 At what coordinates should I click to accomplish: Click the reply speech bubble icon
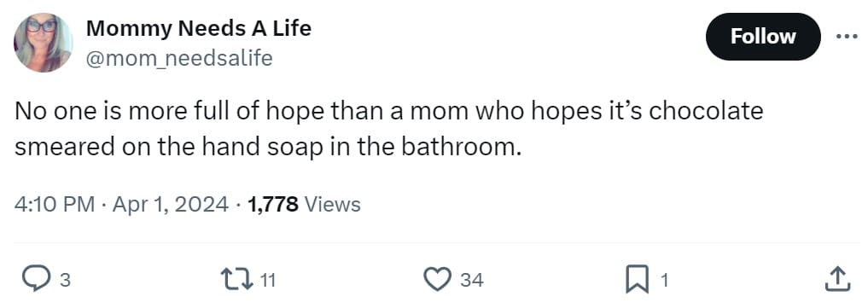coord(36,280)
